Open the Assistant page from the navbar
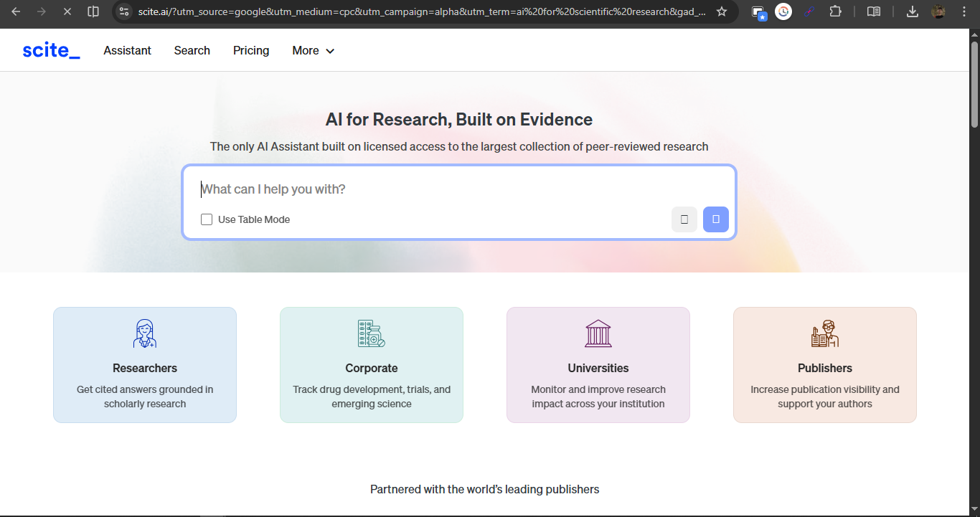This screenshot has height=517, width=980. (127, 50)
